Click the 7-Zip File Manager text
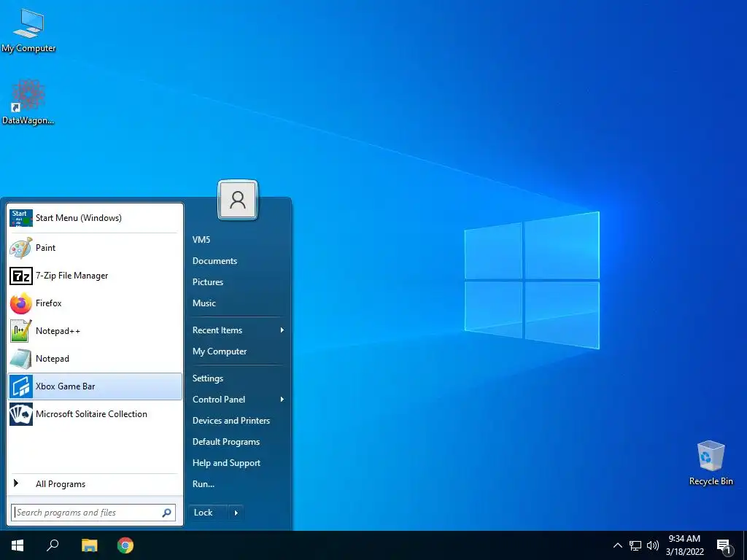The height and width of the screenshot is (560, 747). click(x=72, y=276)
